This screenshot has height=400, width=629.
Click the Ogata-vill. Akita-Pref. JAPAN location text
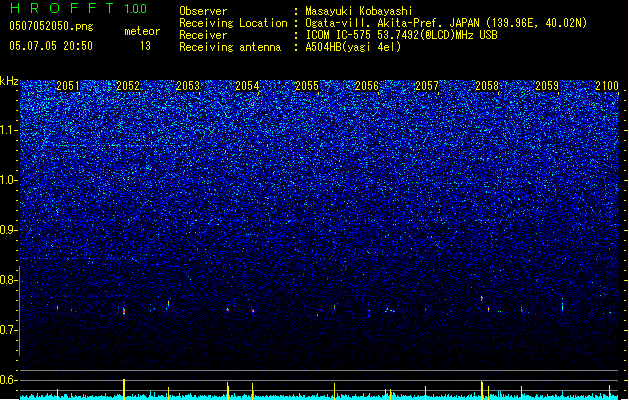click(446, 23)
